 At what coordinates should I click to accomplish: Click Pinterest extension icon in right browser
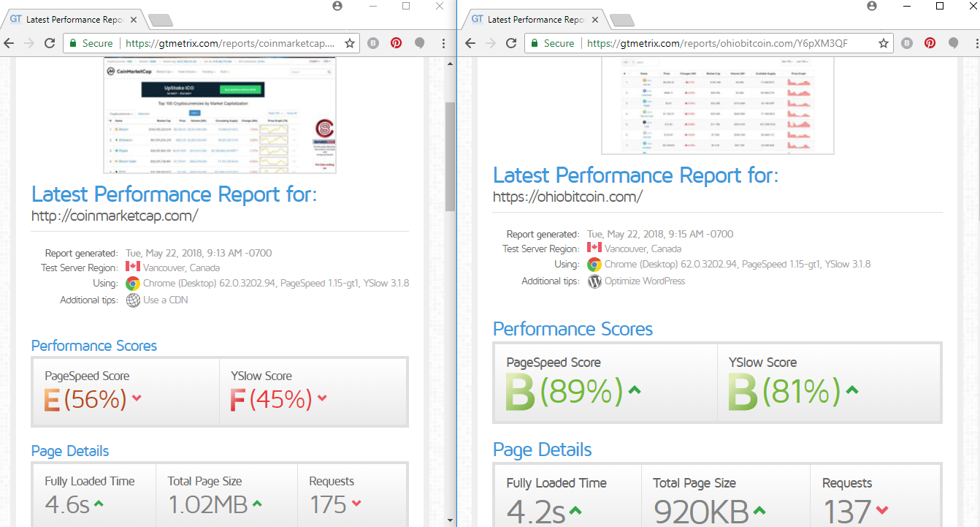coord(930,43)
